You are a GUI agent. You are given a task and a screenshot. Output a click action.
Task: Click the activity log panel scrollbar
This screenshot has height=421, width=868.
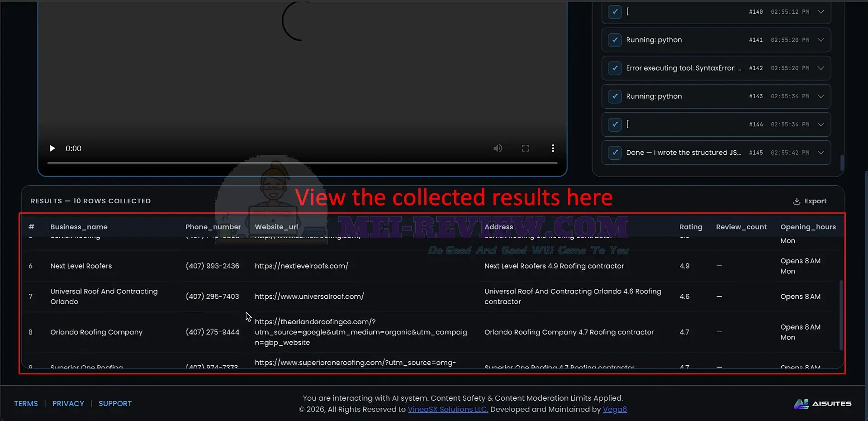click(842, 163)
